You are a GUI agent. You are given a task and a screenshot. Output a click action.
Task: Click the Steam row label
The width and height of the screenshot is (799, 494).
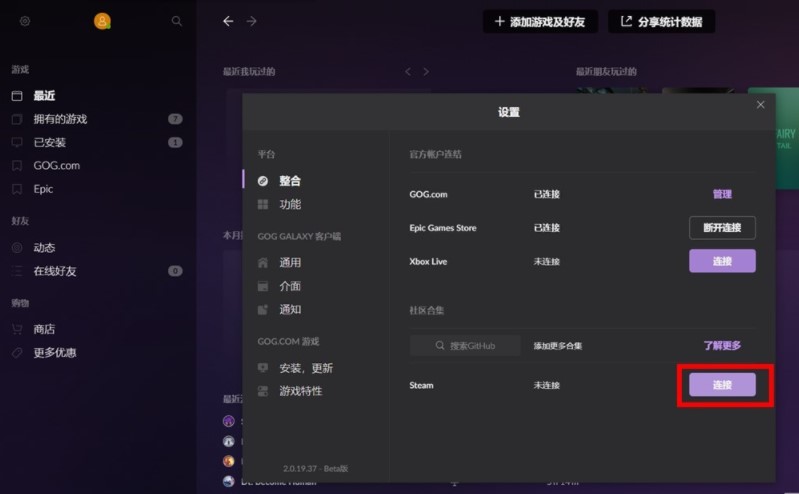pos(421,385)
